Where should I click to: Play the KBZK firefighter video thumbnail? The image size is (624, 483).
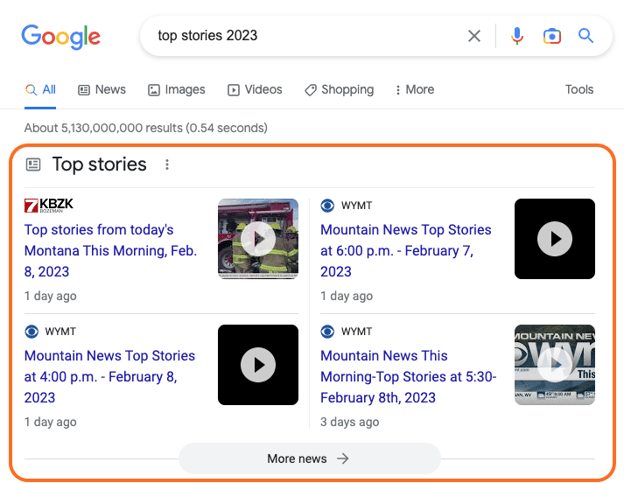[x=258, y=239]
